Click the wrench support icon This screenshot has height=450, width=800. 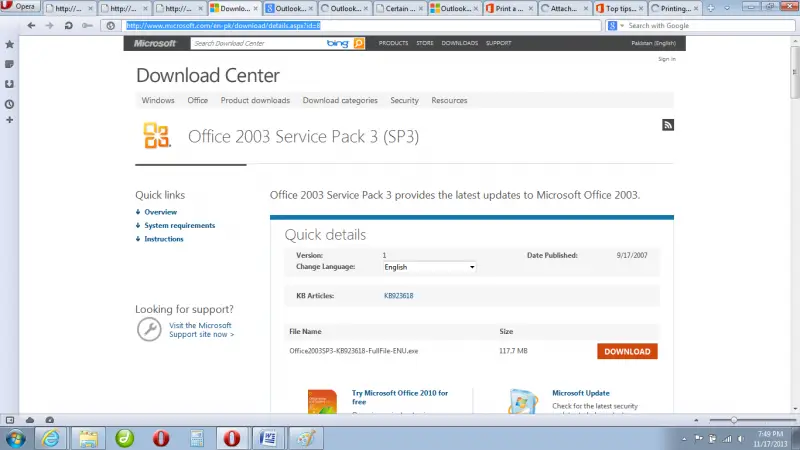149,329
